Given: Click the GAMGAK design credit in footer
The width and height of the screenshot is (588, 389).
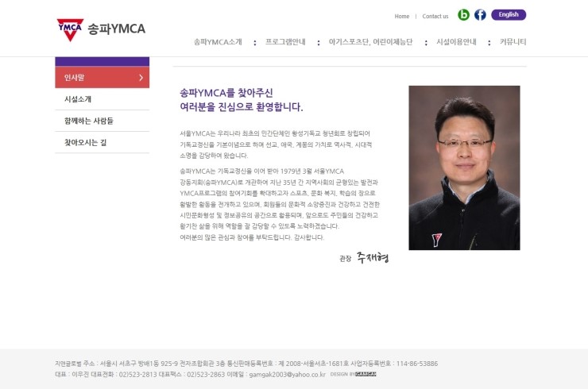Looking at the screenshot, I should click(366, 374).
